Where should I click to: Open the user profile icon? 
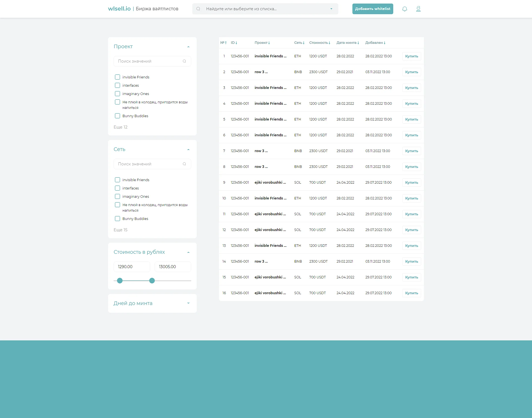[x=418, y=9]
